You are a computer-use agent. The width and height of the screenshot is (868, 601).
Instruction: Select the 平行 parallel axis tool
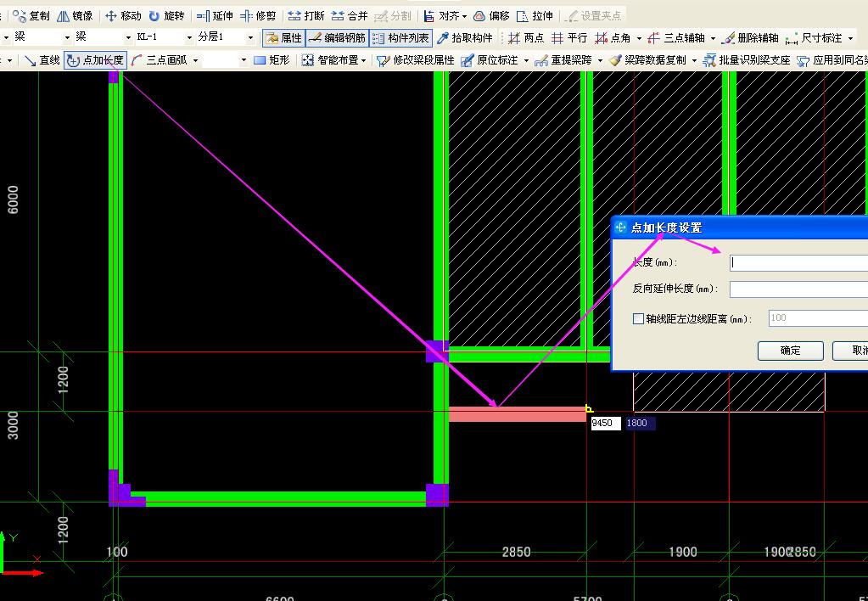coord(569,37)
